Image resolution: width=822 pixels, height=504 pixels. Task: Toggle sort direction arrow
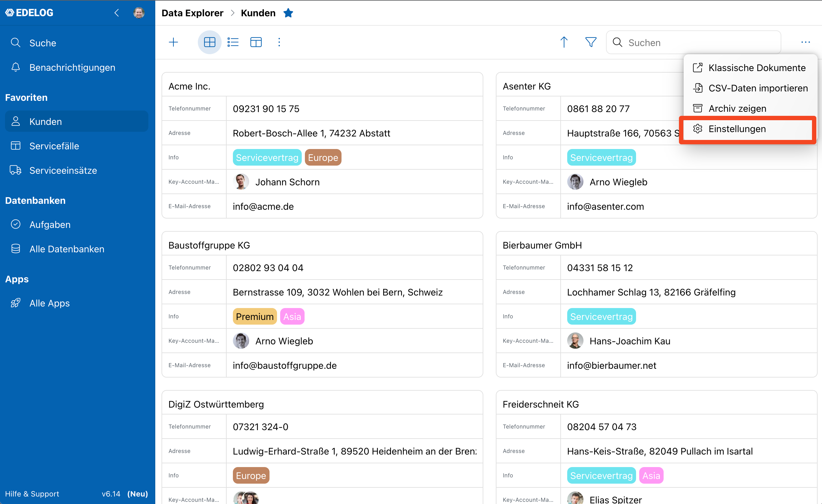pos(564,42)
